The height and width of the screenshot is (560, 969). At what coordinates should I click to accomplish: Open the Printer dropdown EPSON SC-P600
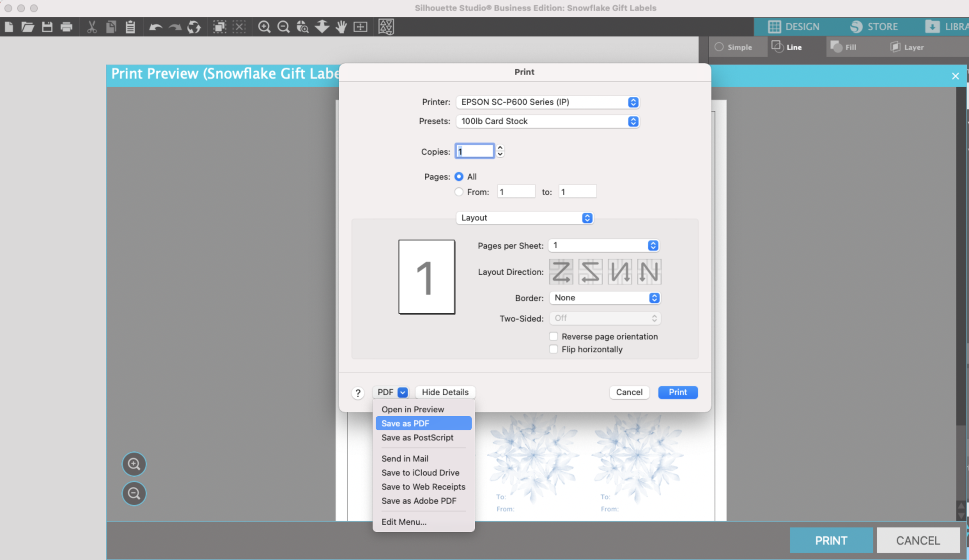(x=548, y=102)
